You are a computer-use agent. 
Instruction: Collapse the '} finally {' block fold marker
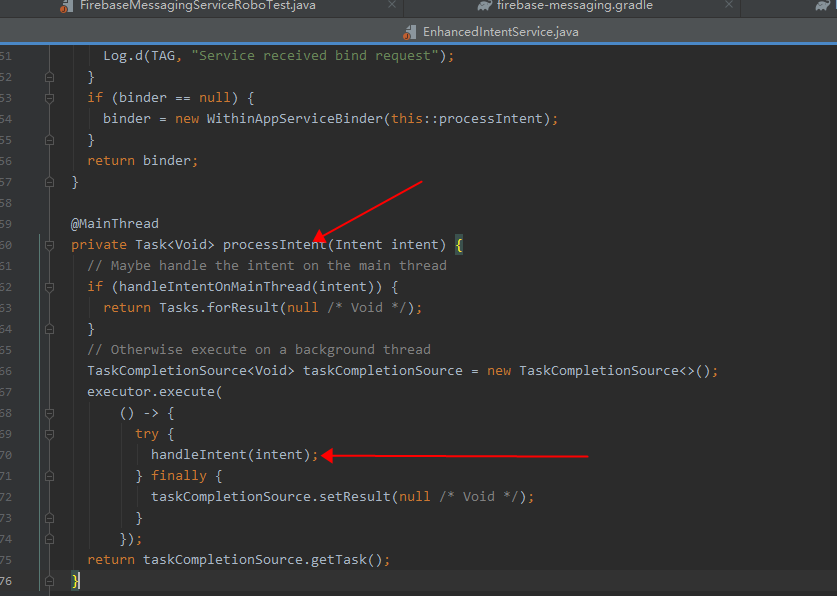point(49,476)
